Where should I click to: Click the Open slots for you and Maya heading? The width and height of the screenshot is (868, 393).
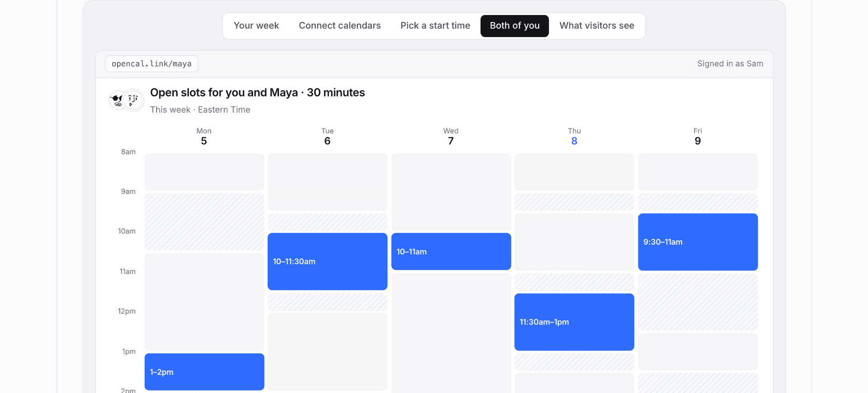(x=258, y=93)
